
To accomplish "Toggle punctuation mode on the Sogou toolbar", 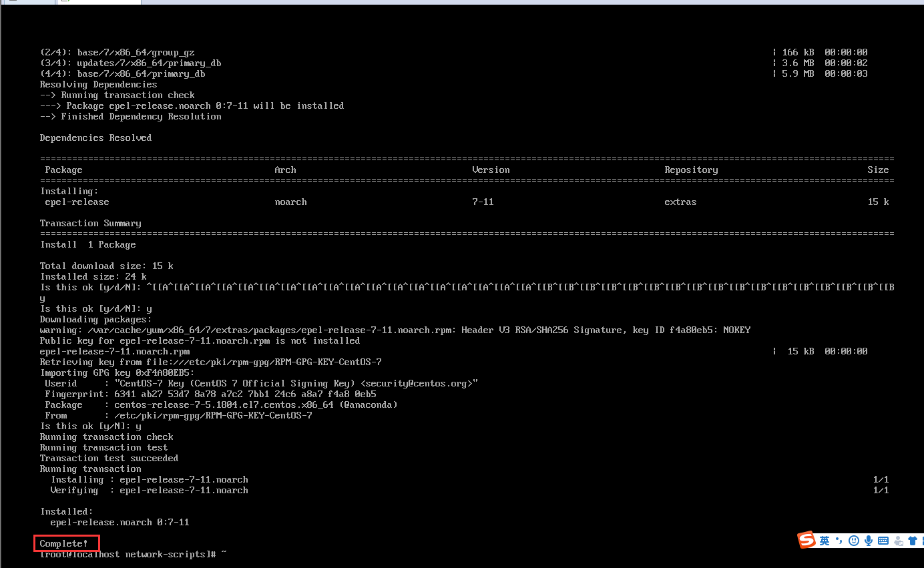I will click(839, 541).
